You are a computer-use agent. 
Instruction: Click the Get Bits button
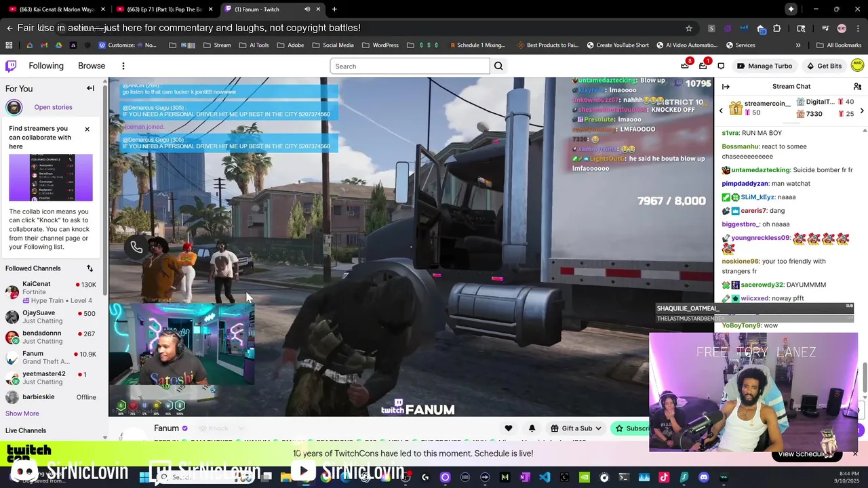pos(824,66)
